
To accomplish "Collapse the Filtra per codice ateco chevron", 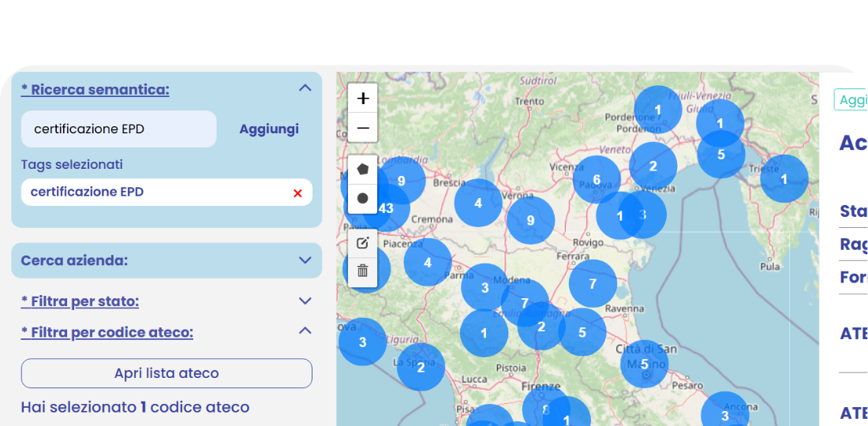I will [305, 331].
